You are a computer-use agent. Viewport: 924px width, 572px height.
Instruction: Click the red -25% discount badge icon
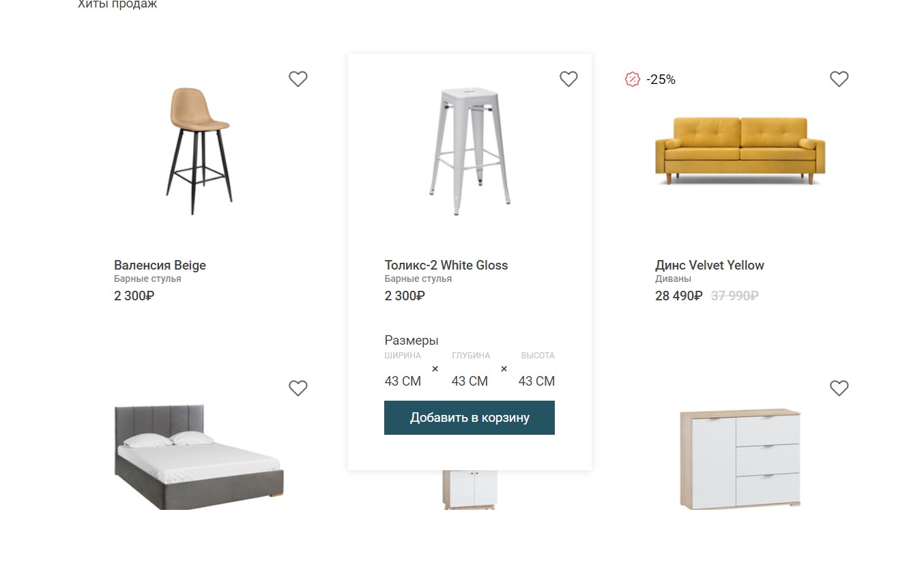point(633,79)
